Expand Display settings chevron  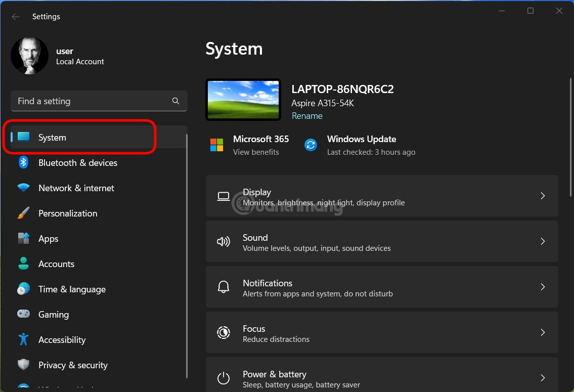(x=542, y=196)
